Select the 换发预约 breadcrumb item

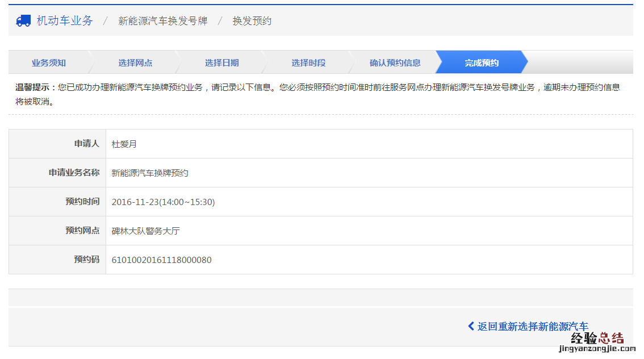click(x=252, y=21)
